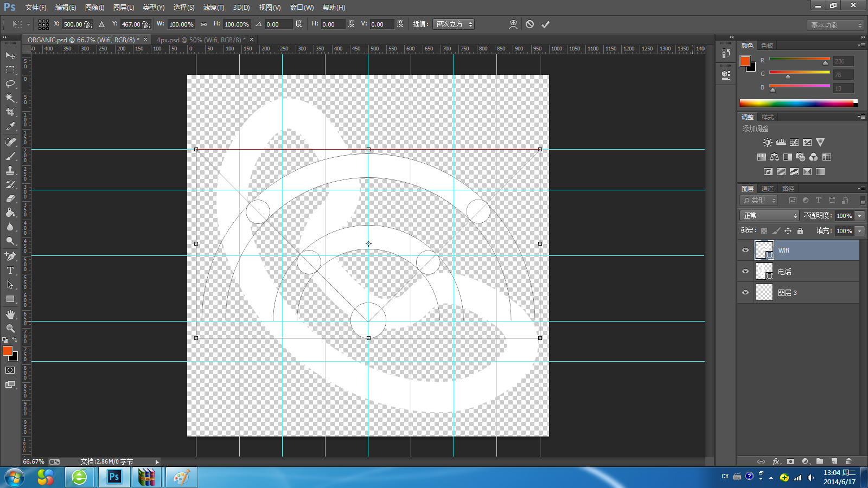
Task: Add an Exposure adjustment
Action: (x=807, y=143)
